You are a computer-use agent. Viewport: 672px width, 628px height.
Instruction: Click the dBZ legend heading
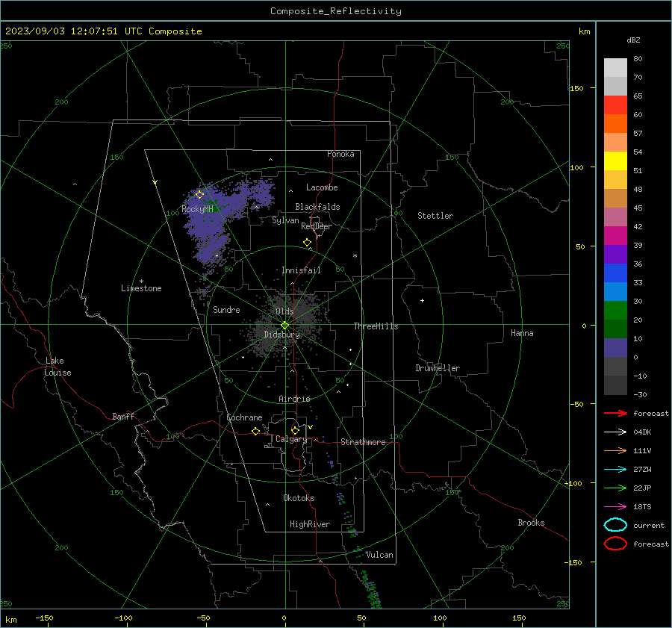tap(633, 40)
